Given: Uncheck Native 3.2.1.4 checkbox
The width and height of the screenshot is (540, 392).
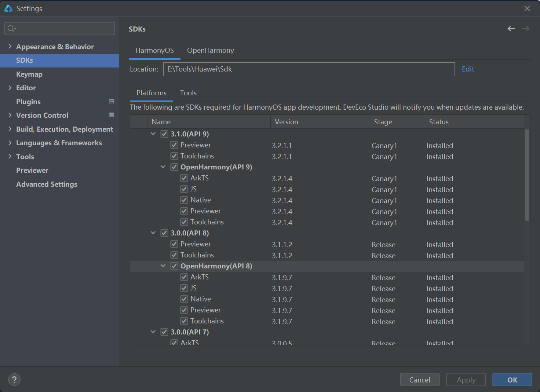Looking at the screenshot, I should (x=184, y=200).
